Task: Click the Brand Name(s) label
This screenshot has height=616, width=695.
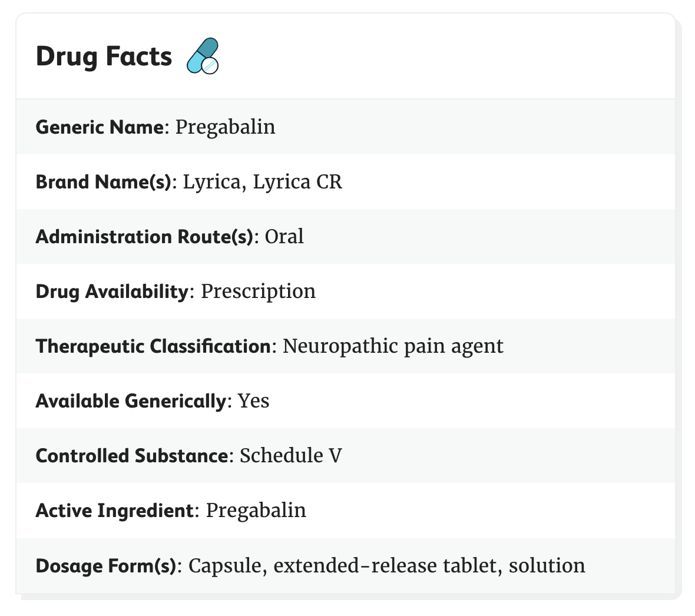Action: click(104, 182)
